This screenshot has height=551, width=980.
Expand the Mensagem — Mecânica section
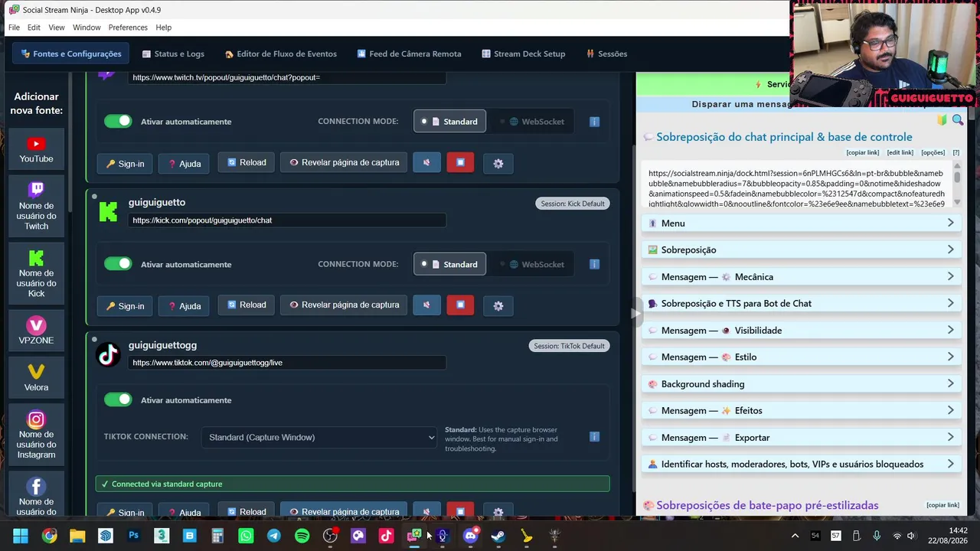[x=802, y=277]
